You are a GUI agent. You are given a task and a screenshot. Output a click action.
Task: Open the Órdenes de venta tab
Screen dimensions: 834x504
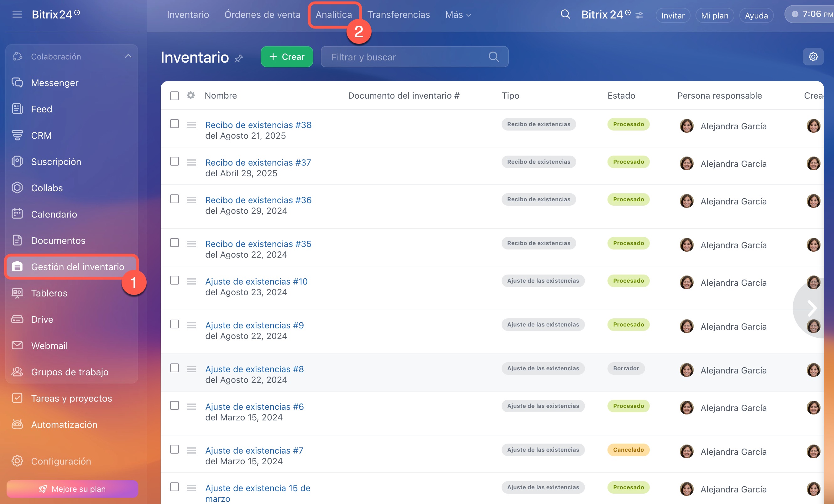coord(262,14)
